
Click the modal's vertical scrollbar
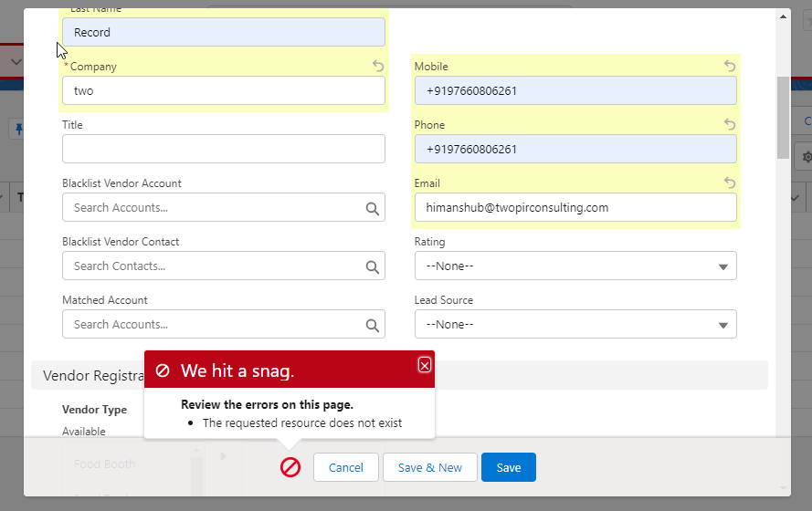(x=783, y=119)
